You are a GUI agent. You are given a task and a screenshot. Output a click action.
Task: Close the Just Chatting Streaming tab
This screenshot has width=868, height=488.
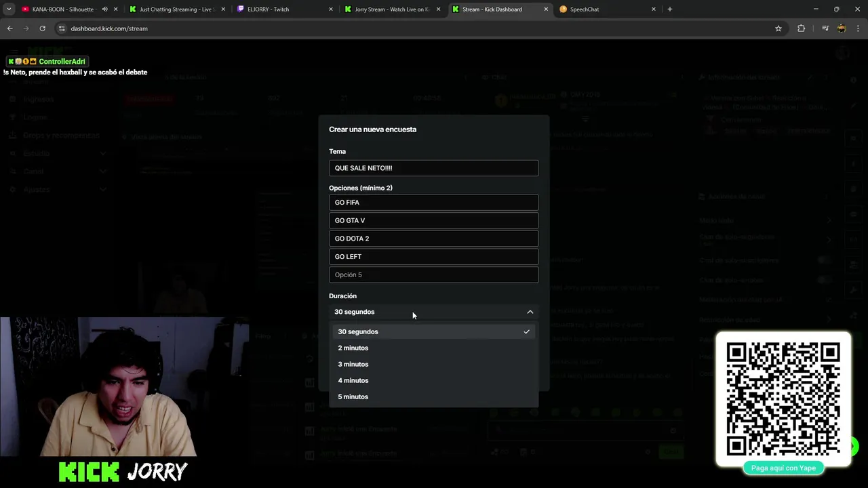tap(224, 9)
